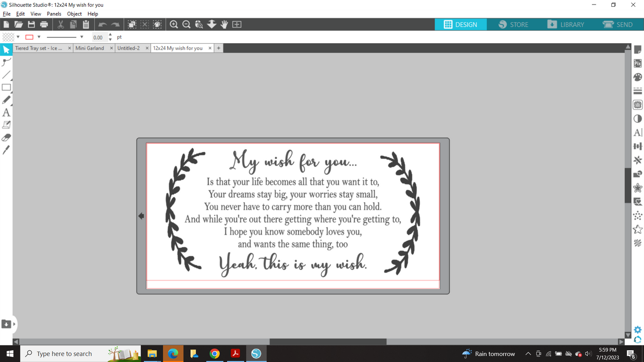Click crosshatch fill swatch
Image resolution: width=644 pixels, height=362 pixels.
tap(8, 37)
